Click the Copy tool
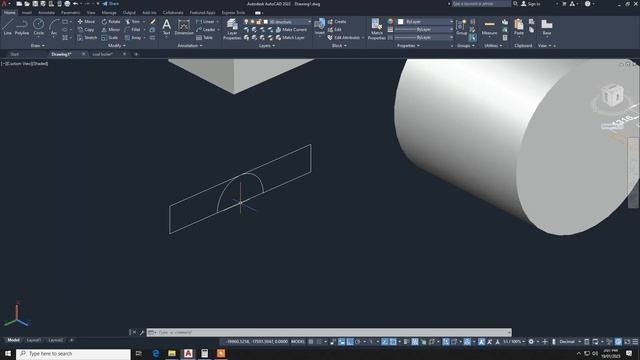 point(86,29)
